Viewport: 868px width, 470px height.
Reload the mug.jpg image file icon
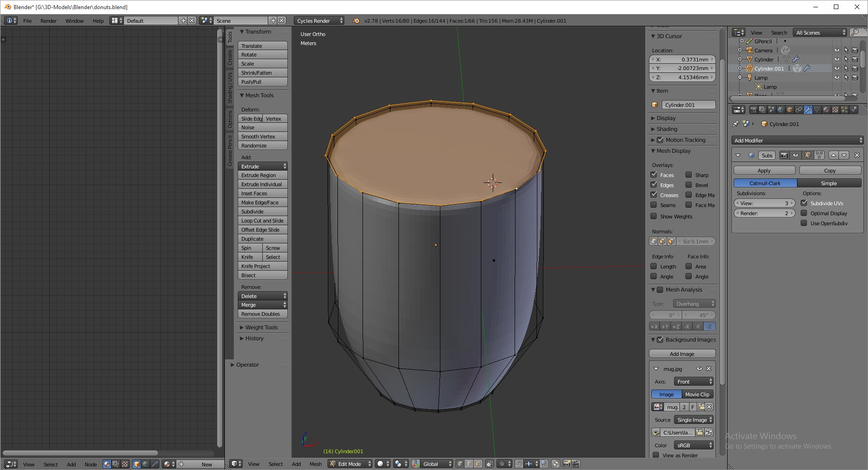pos(709,432)
